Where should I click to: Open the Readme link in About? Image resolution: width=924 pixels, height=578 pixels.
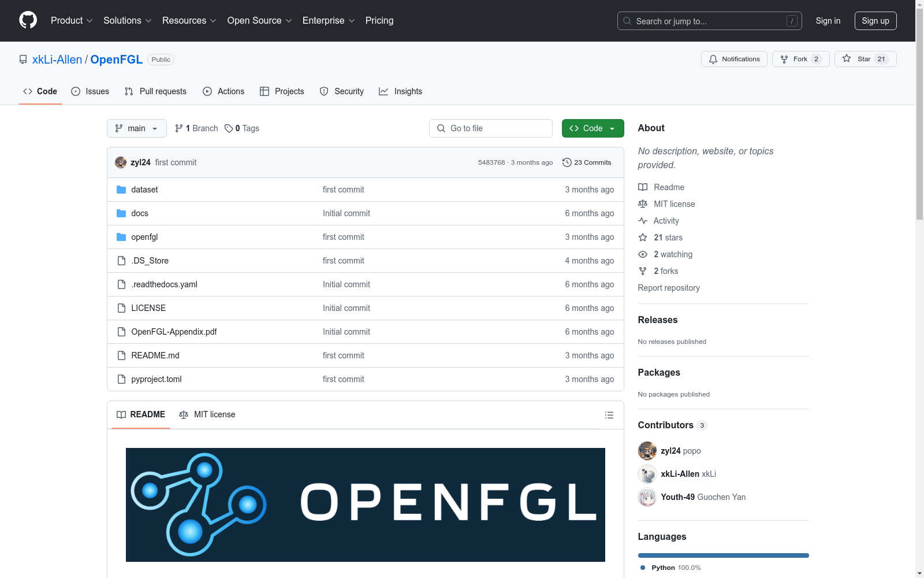(x=661, y=187)
